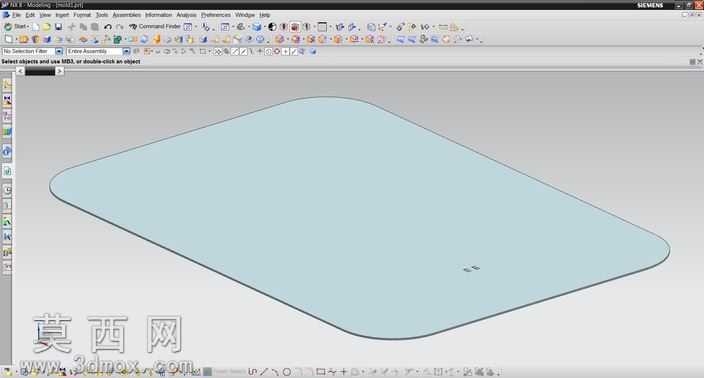Click the Paste toolbar icon
Viewport: 704px width, 378px height.
pyautogui.click(x=95, y=27)
